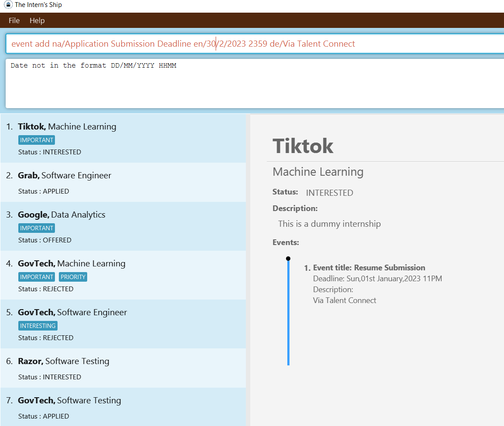
Task: Select Razor, Software Testing internship
Action: coord(123,368)
